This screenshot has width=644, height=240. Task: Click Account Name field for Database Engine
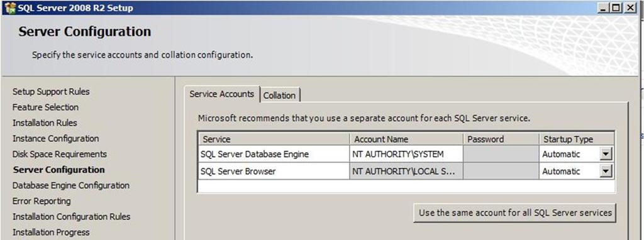click(x=406, y=155)
